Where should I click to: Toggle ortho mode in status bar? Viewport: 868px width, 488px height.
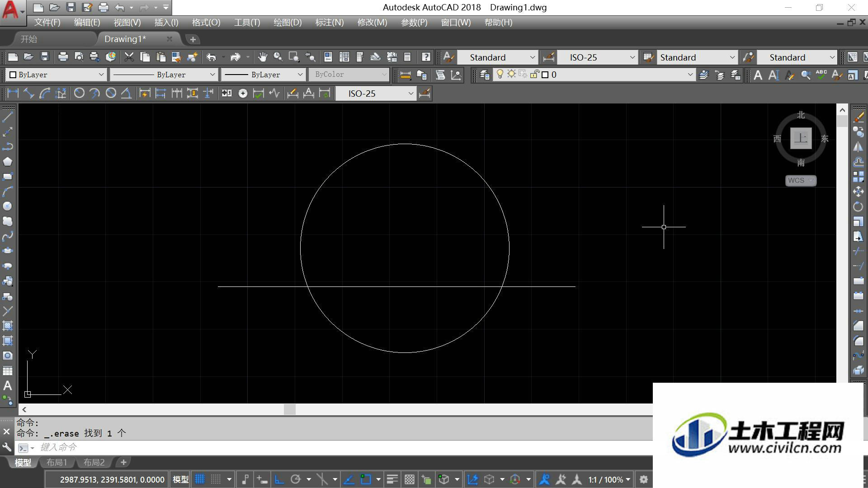pos(279,479)
